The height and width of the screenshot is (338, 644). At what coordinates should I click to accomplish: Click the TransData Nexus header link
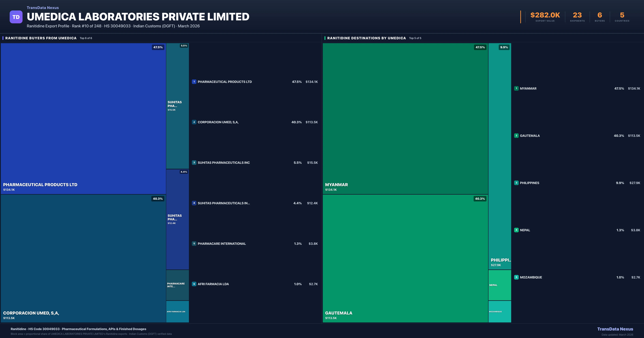pyautogui.click(x=43, y=8)
